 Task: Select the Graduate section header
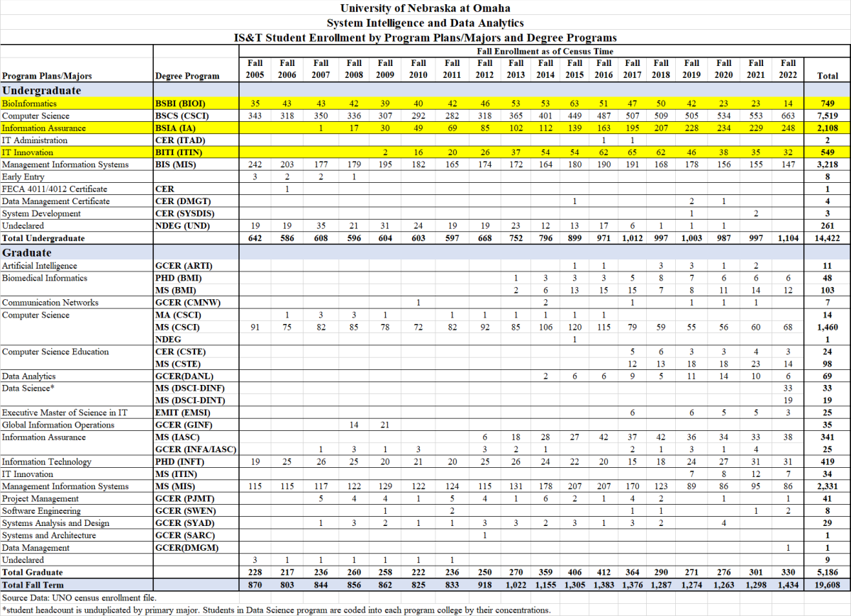27,252
